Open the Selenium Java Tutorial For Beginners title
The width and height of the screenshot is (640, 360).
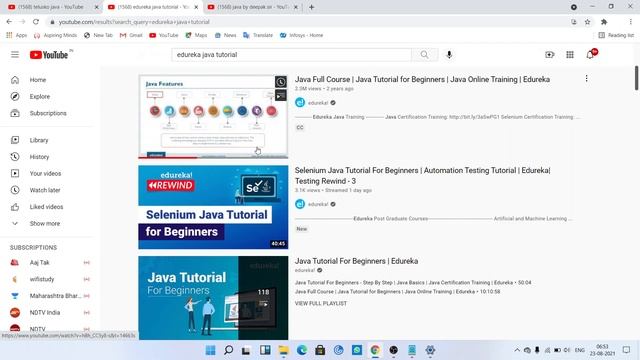pos(422,176)
